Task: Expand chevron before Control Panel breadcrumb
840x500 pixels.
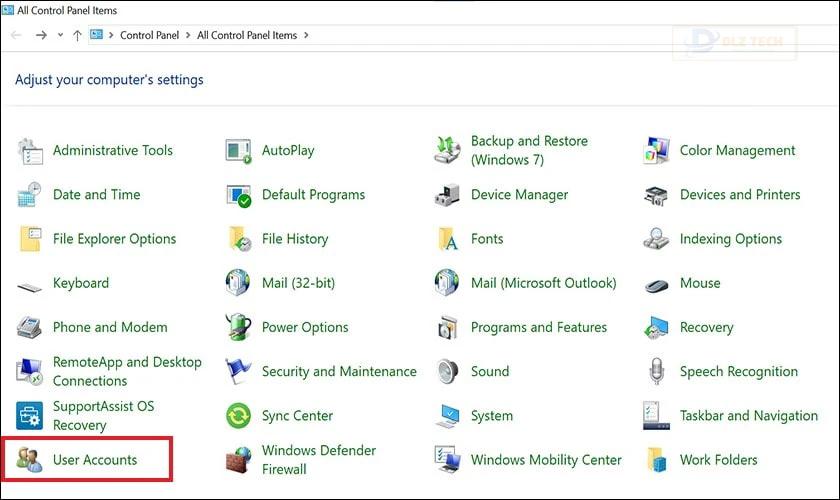Action: pos(111,35)
